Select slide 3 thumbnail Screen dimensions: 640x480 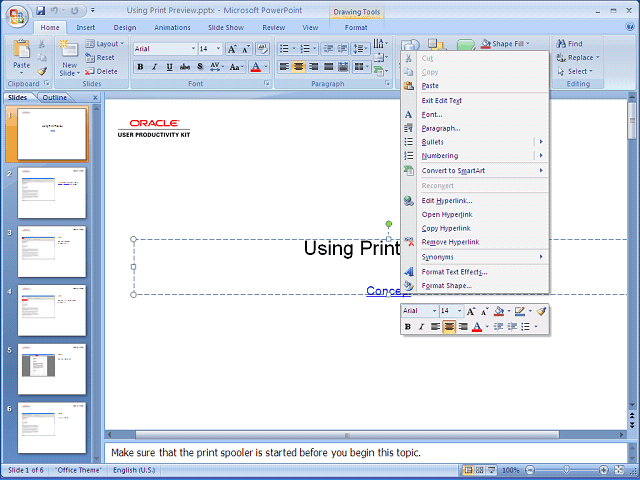(52, 251)
